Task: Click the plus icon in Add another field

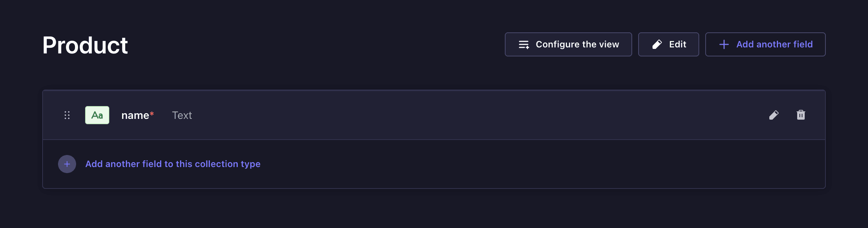Action: tap(724, 44)
